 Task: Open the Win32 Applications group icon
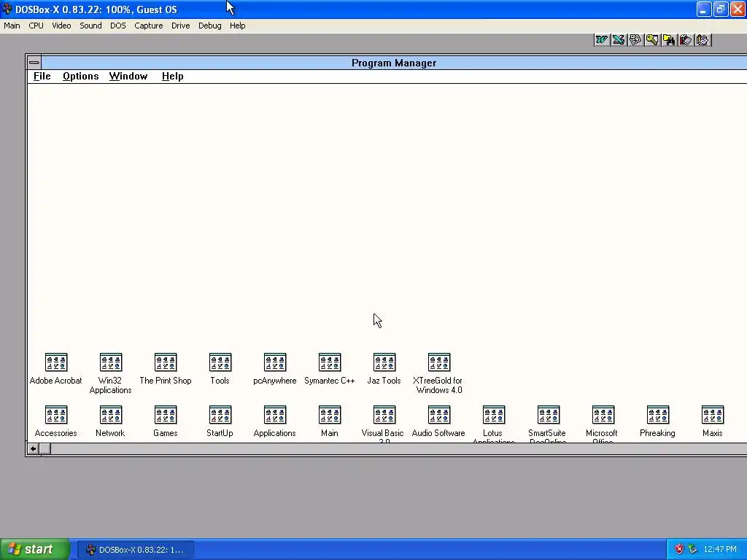111,362
